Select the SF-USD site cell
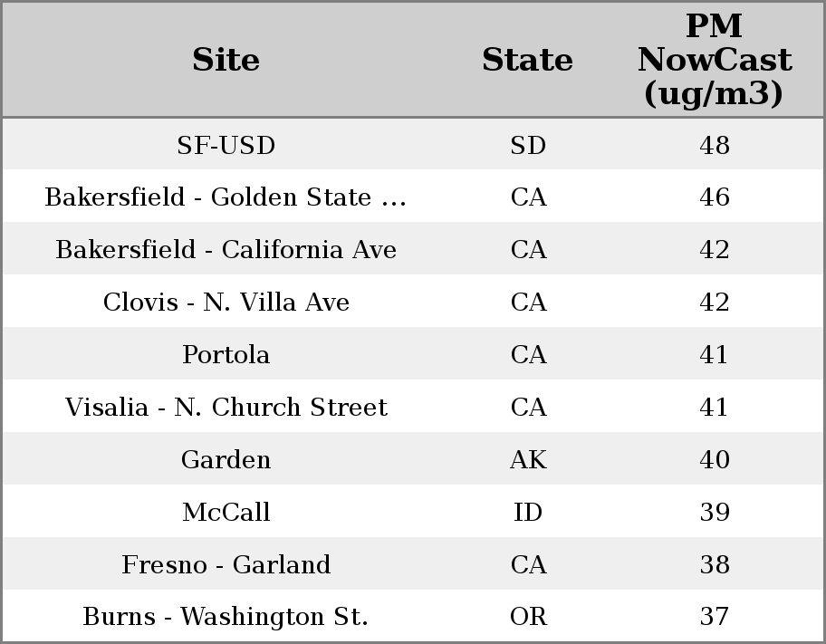This screenshot has height=644, width=826. click(226, 145)
